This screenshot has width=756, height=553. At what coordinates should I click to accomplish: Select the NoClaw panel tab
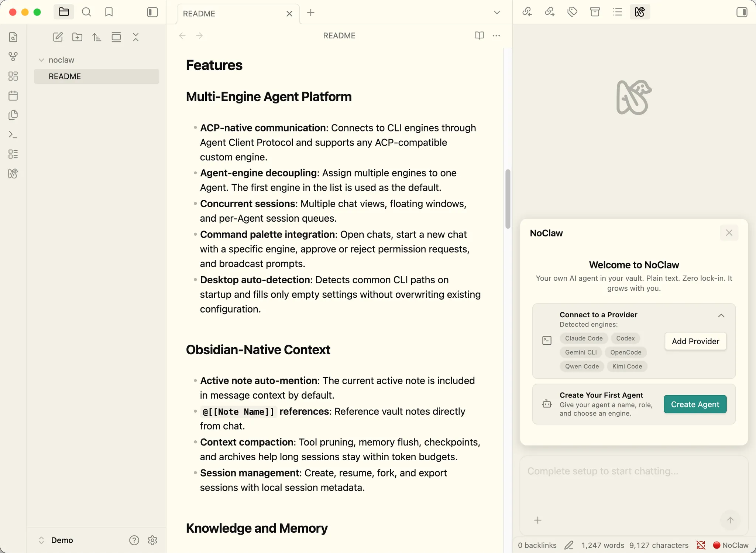point(640,12)
